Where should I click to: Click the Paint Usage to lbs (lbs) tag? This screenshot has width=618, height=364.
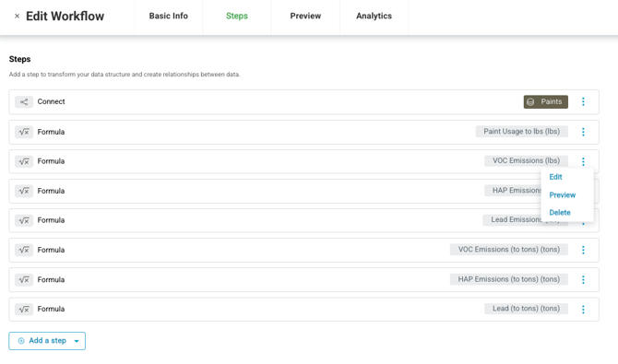click(x=522, y=132)
